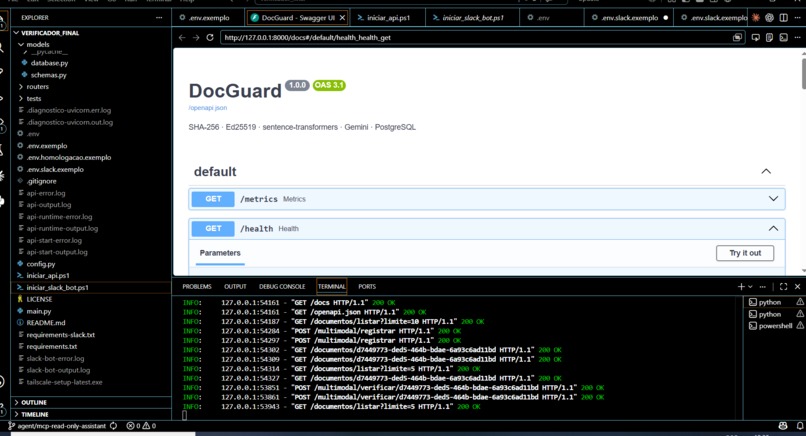Click the Claude starburst icon in editor toolbar

click(x=756, y=17)
